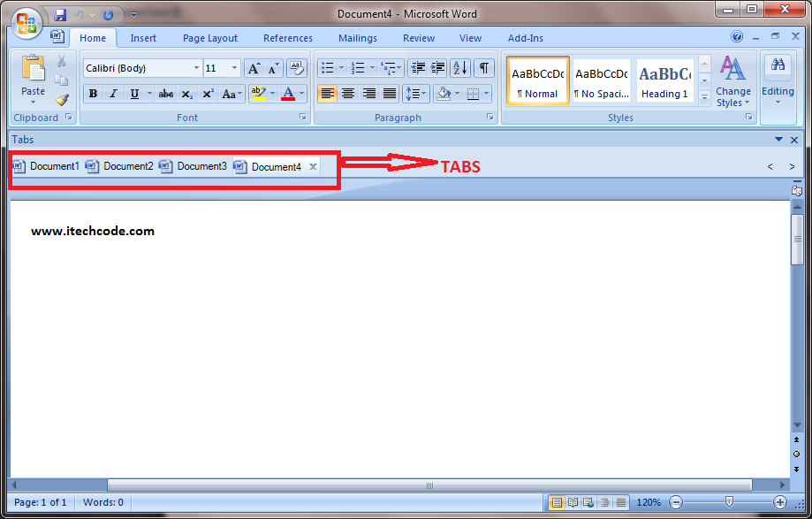Click the Increase Indent icon
This screenshot has width=812, height=519.
click(x=437, y=68)
